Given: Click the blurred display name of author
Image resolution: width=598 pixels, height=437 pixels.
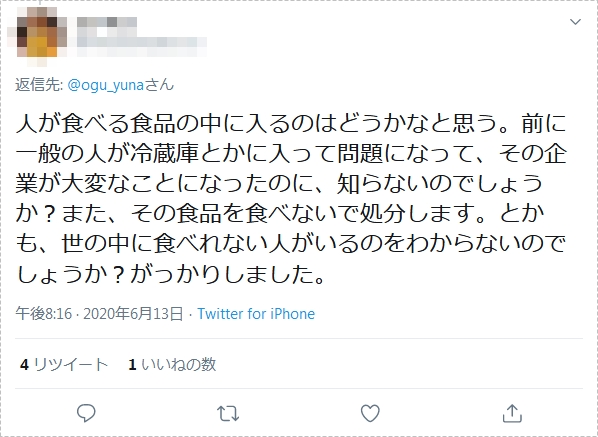Looking at the screenshot, I should [x=107, y=22].
